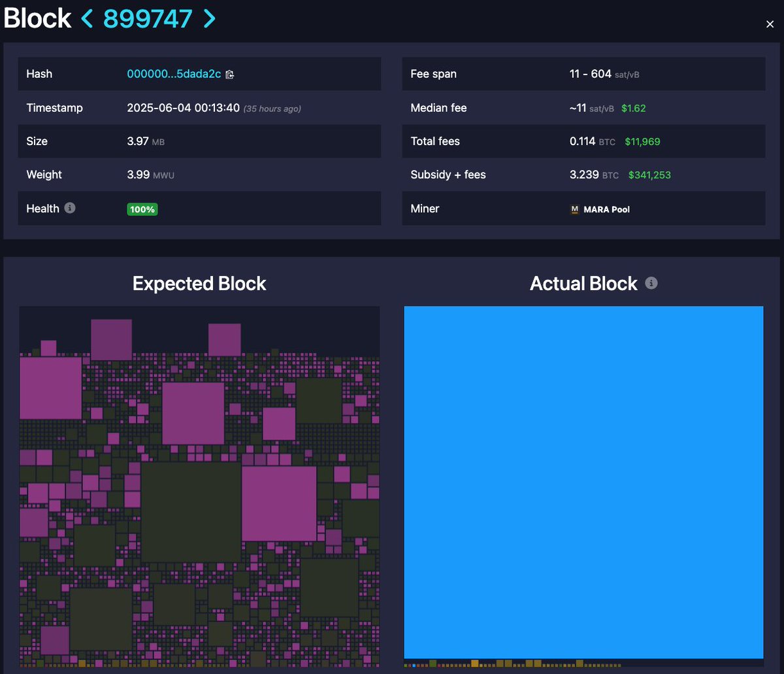The width and height of the screenshot is (784, 674).
Task: Click the '35 hours ago' text
Action: point(272,109)
